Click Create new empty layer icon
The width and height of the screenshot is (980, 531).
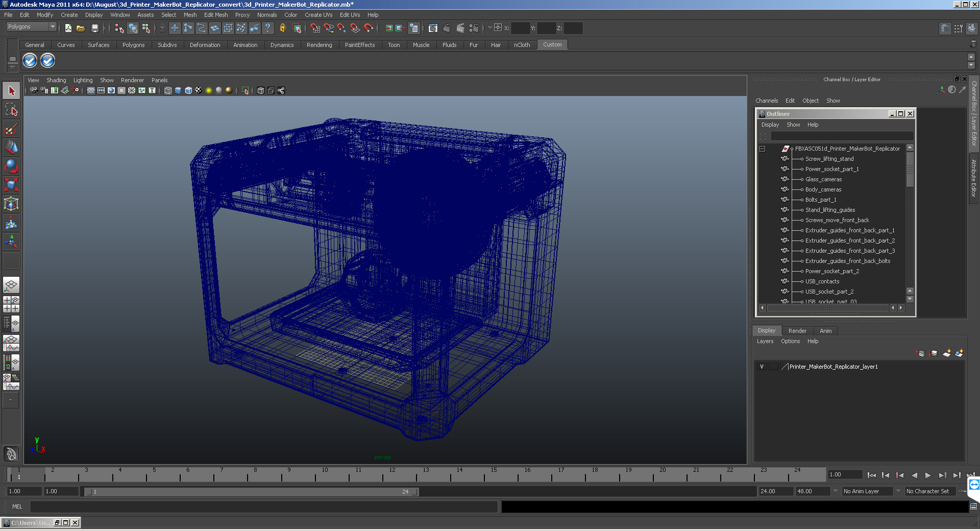tap(947, 353)
